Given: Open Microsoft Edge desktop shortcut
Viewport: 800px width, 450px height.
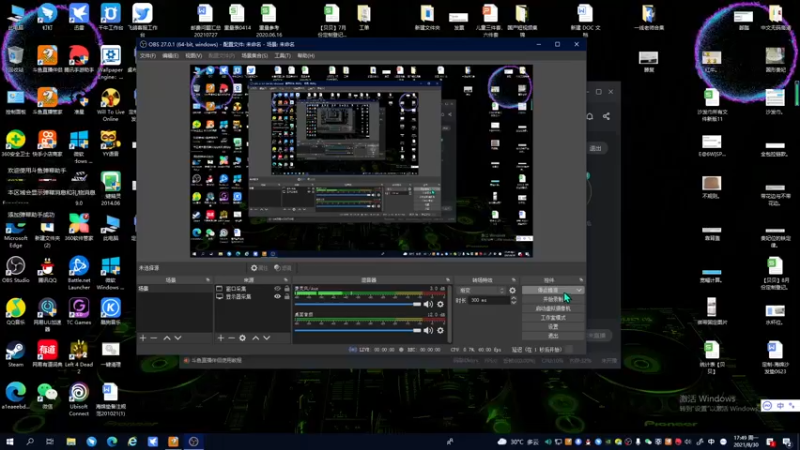Looking at the screenshot, I should tap(15, 231).
